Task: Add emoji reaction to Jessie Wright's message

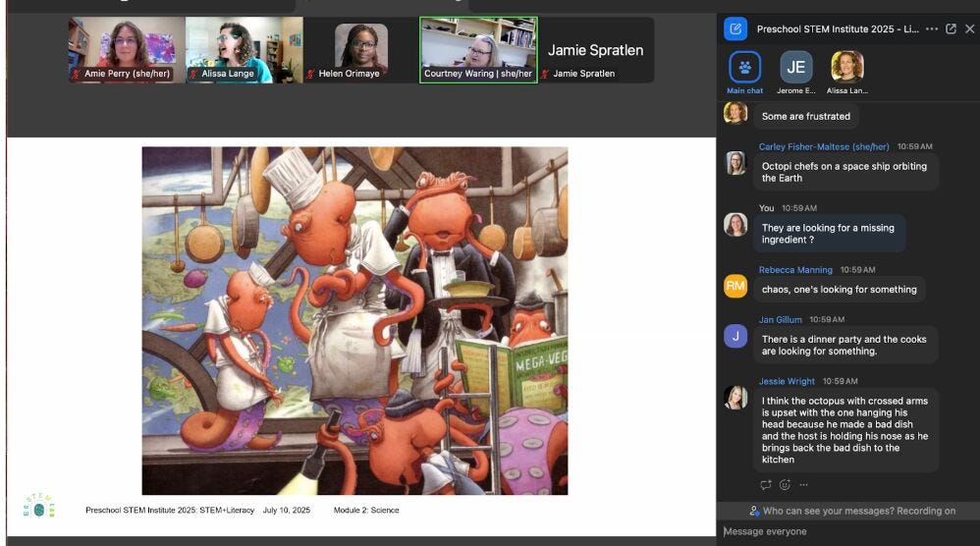Action: point(785,484)
